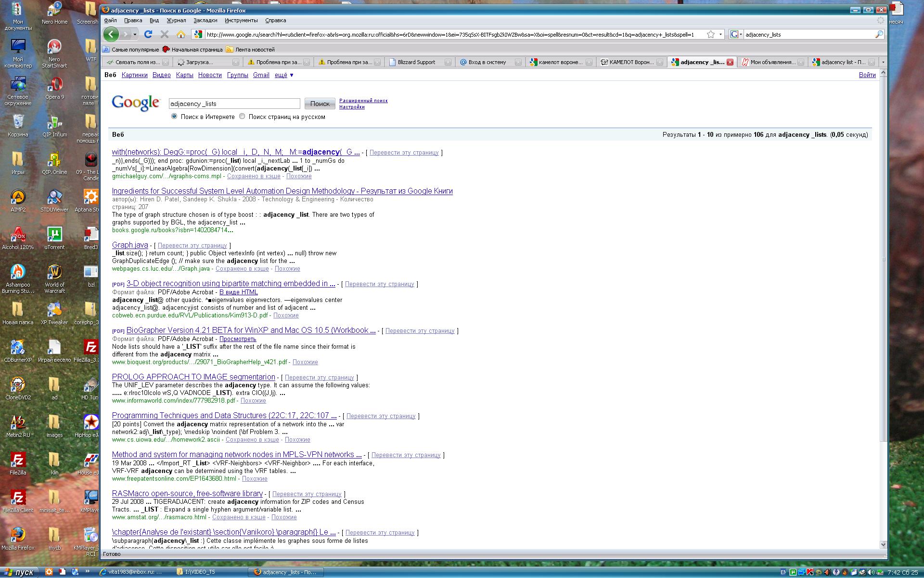
Task: Click the Firefox toolbar search input field
Action: pyautogui.click(x=809, y=34)
